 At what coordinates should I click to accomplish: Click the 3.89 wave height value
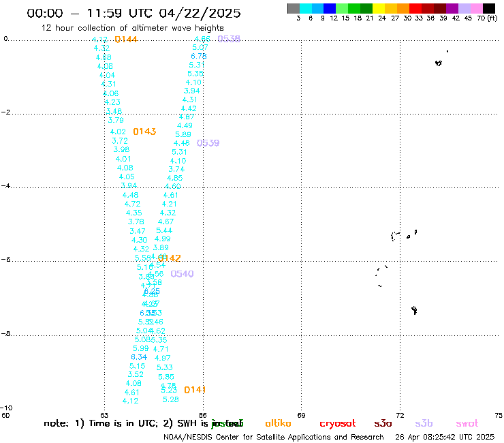pyautogui.click(x=161, y=247)
